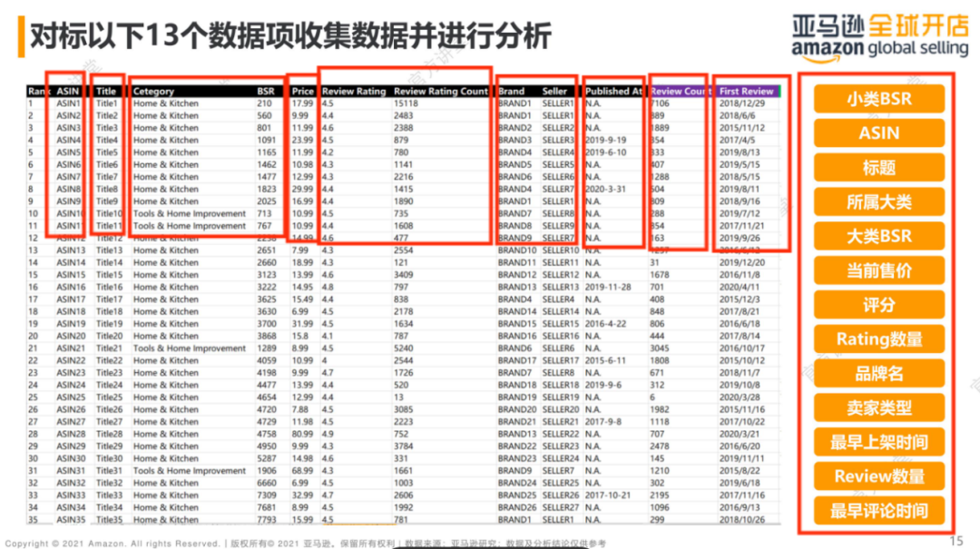
Task: Choose the 卖家类型 button
Action: pos(878,408)
